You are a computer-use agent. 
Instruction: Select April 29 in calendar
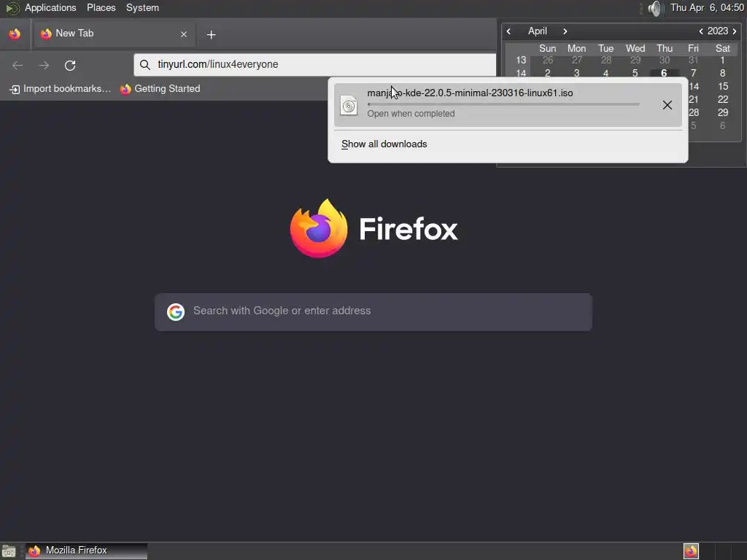723,112
